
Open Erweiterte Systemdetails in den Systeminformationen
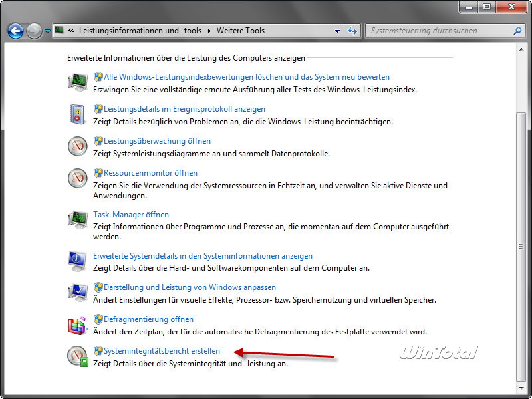click(203, 256)
